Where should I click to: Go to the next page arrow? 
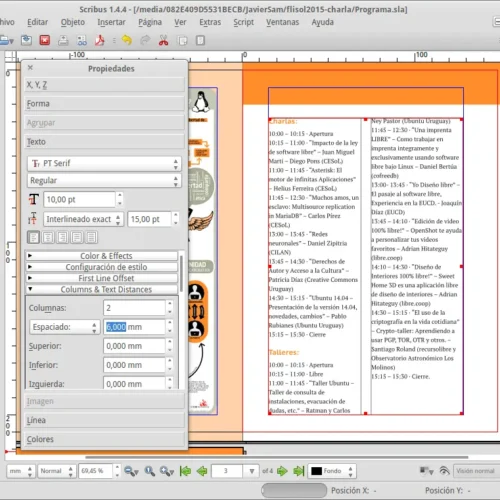(282, 471)
